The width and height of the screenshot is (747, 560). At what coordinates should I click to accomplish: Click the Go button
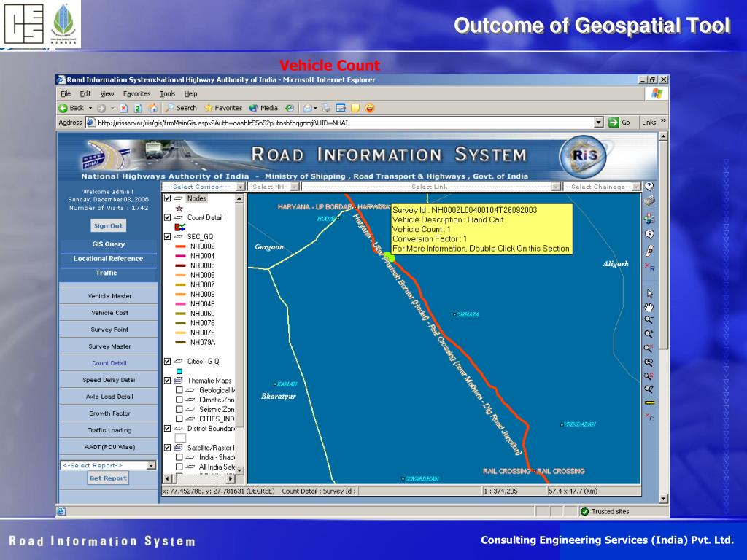pos(620,122)
